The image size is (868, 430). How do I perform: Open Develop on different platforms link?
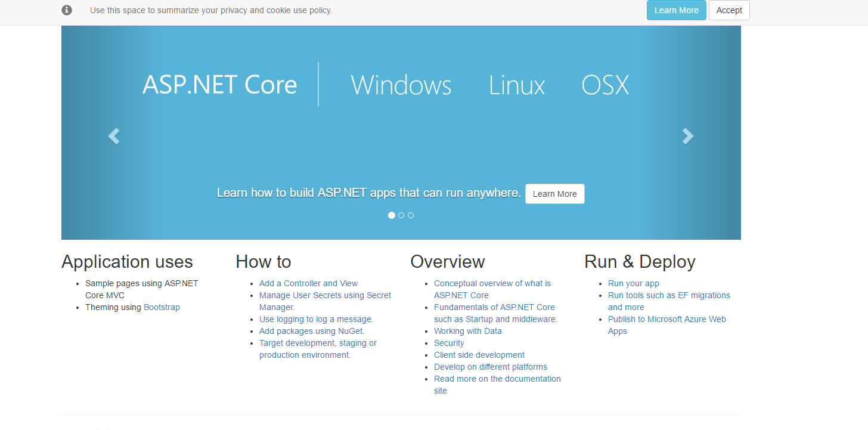point(491,367)
